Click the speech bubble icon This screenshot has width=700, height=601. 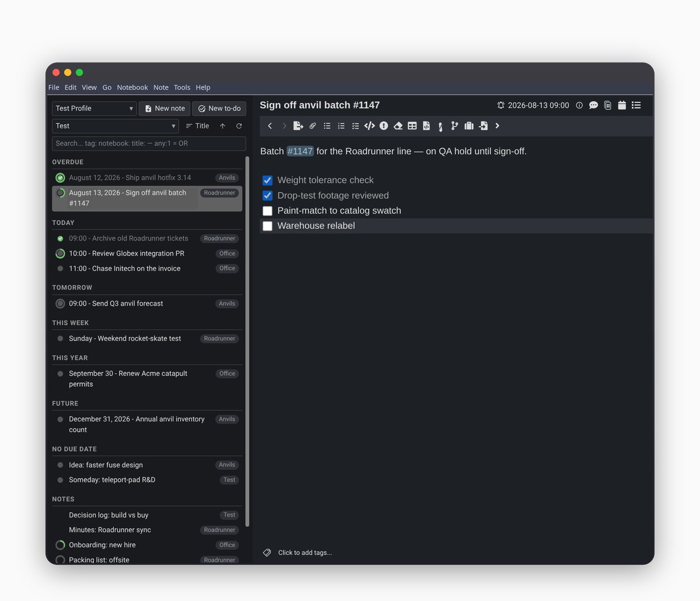[593, 106]
